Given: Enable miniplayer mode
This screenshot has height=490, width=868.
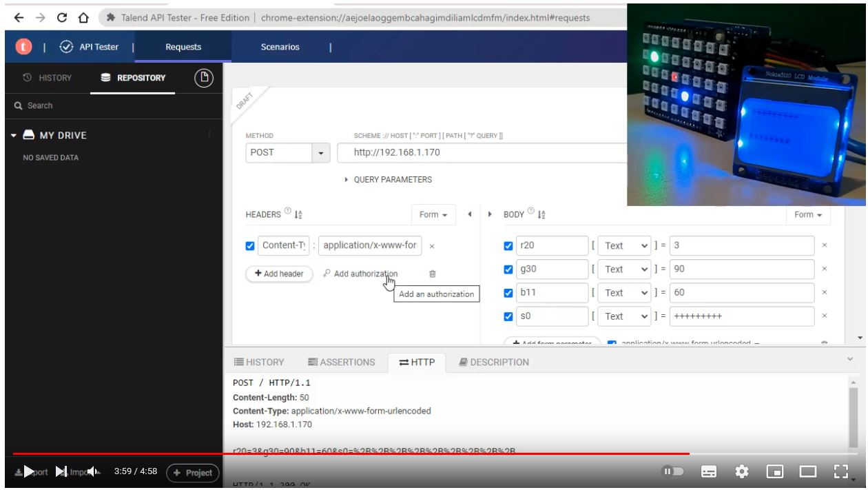Looking at the screenshot, I should [774, 472].
